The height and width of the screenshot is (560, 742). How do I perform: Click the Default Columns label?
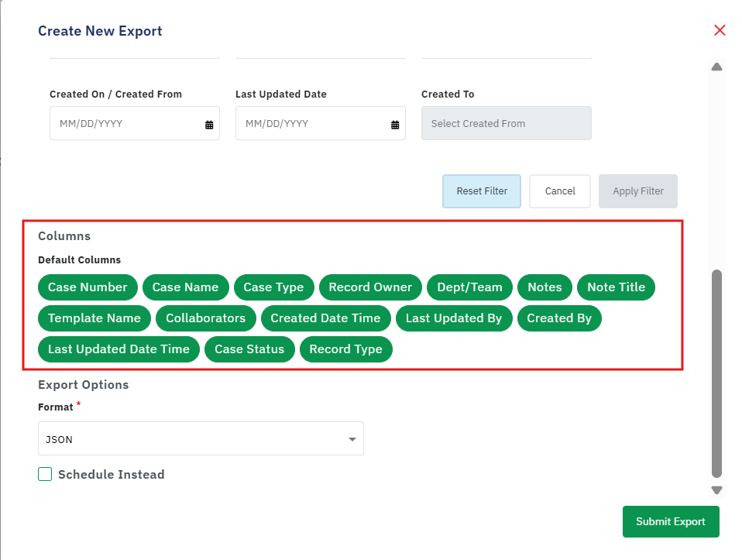(x=80, y=260)
